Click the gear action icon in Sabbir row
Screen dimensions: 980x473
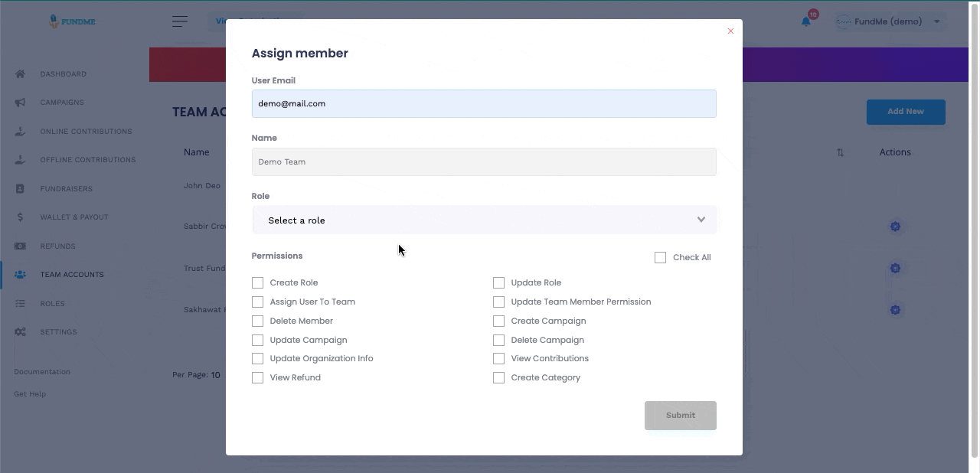(x=895, y=227)
